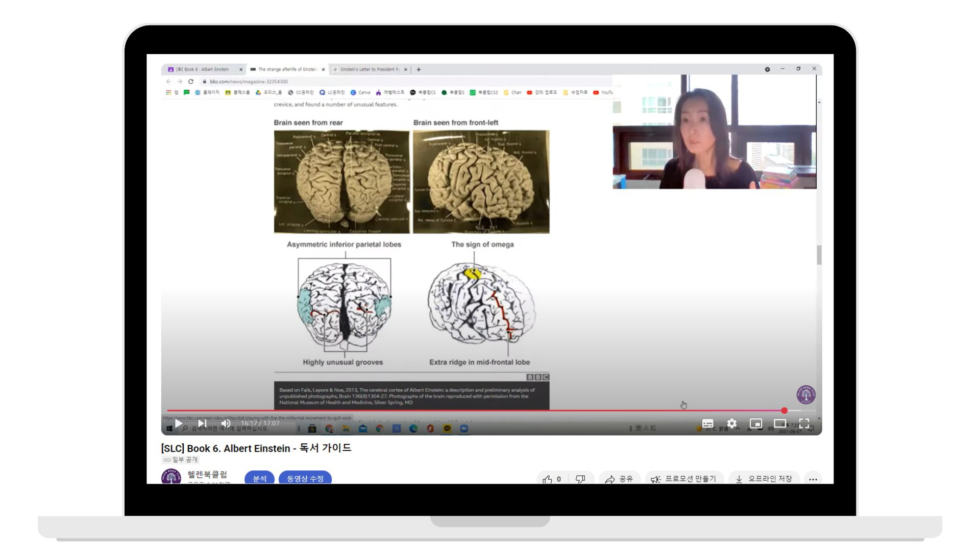Click the 'Brain seen from front-left' photo
The height and width of the screenshot is (551, 980).
click(x=481, y=182)
